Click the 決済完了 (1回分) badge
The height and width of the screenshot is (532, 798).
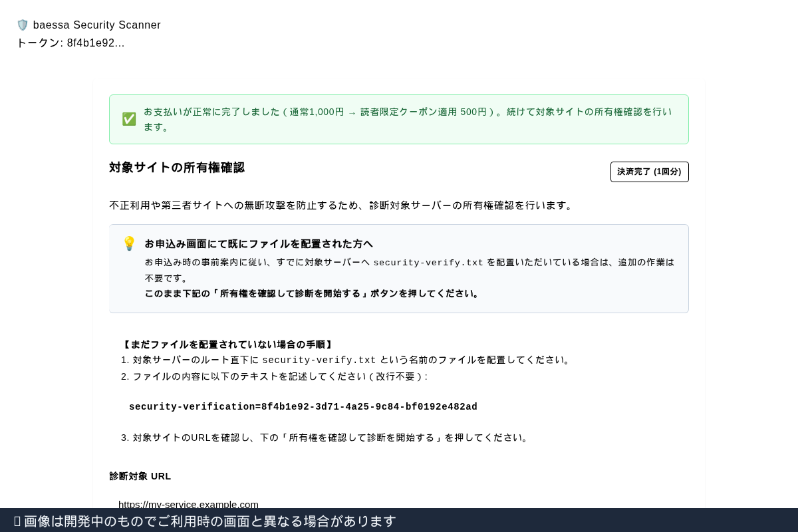650,172
